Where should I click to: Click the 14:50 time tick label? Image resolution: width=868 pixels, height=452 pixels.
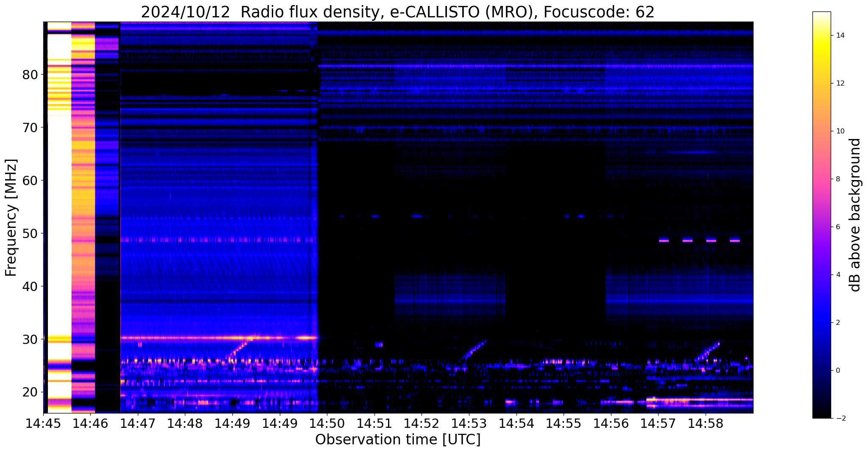click(x=327, y=424)
